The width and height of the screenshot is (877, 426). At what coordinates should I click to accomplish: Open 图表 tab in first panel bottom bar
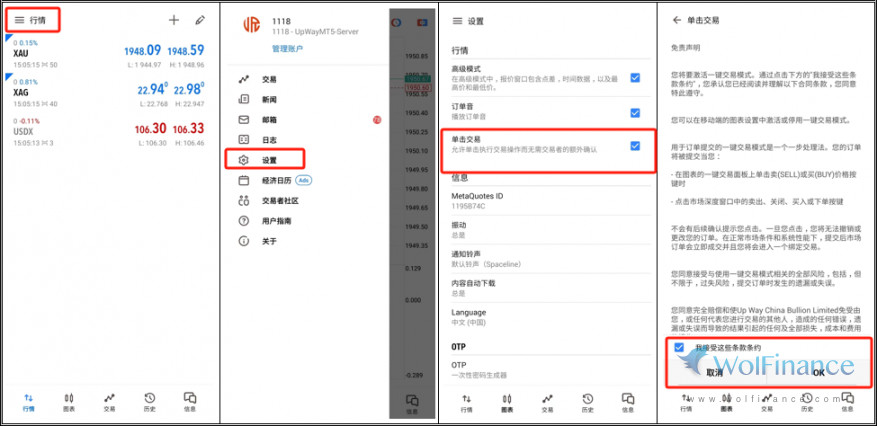pyautogui.click(x=69, y=401)
